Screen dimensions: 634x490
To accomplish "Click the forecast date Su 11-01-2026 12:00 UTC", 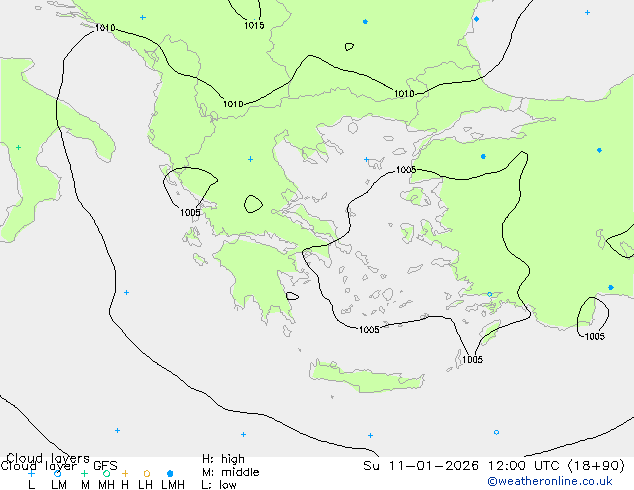I will [464, 466].
